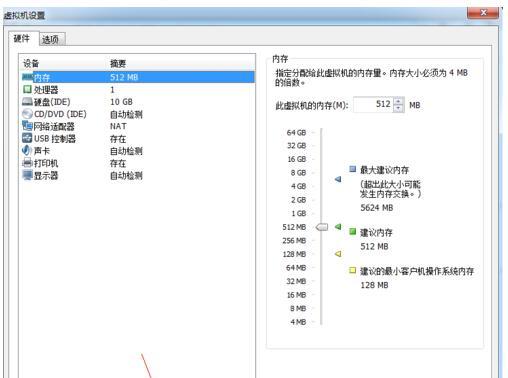Click the blue maximum recommended memory marker

click(338, 179)
